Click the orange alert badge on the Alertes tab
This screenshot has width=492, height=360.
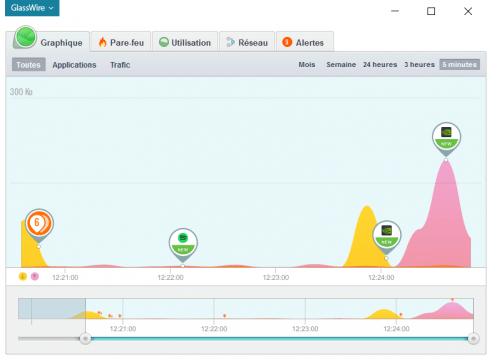pos(287,42)
